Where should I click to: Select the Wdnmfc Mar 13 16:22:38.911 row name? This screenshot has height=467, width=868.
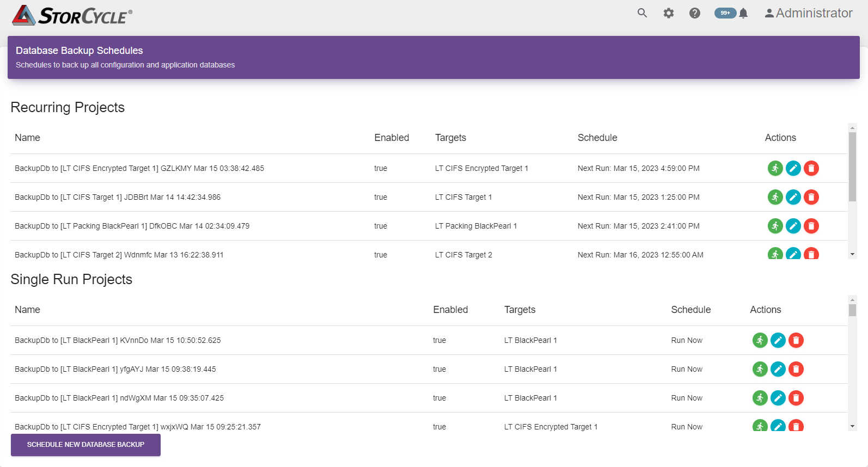119,255
